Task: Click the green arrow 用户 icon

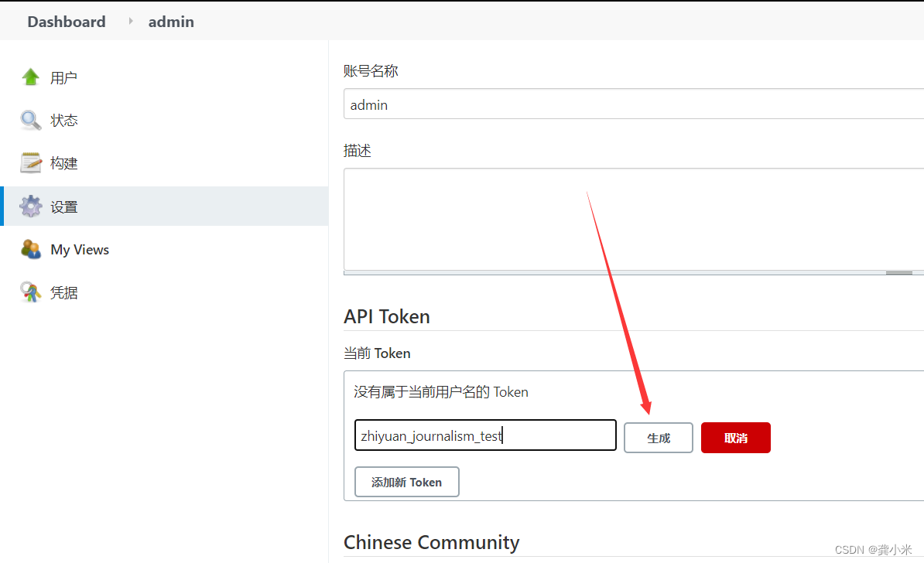Action: (31, 77)
